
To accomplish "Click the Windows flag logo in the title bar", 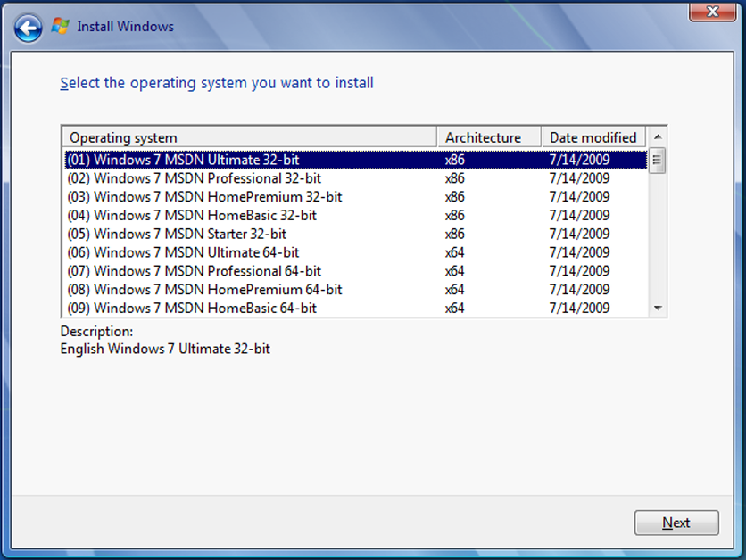I will tap(59, 26).
